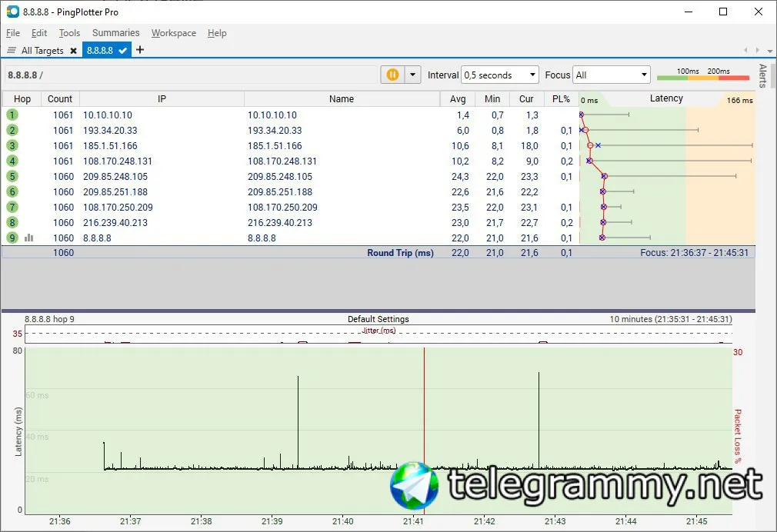Click the Focus: 21:36:37 - 21:45:31 label
This screenshot has width=777, height=532.
694,253
